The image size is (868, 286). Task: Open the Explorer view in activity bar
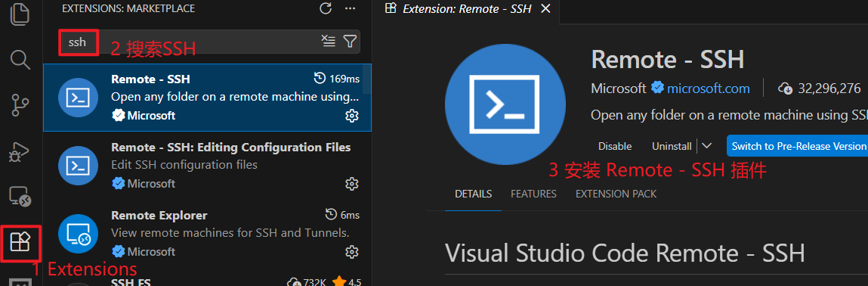20,14
